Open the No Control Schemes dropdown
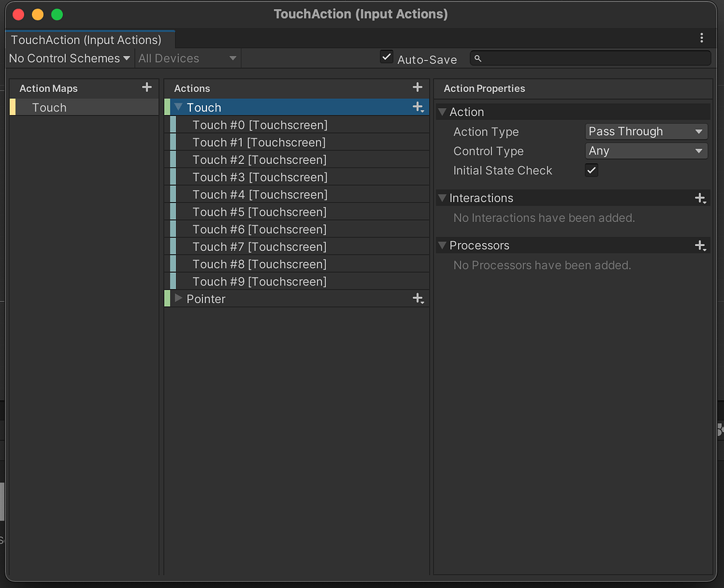The width and height of the screenshot is (724, 588). [x=69, y=58]
